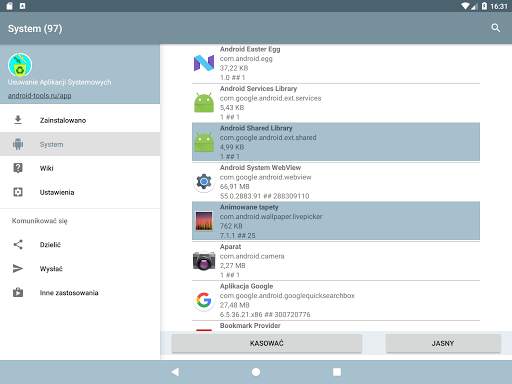512x384 pixels.
Task: Tap the Android back navigation button
Action: (175, 372)
